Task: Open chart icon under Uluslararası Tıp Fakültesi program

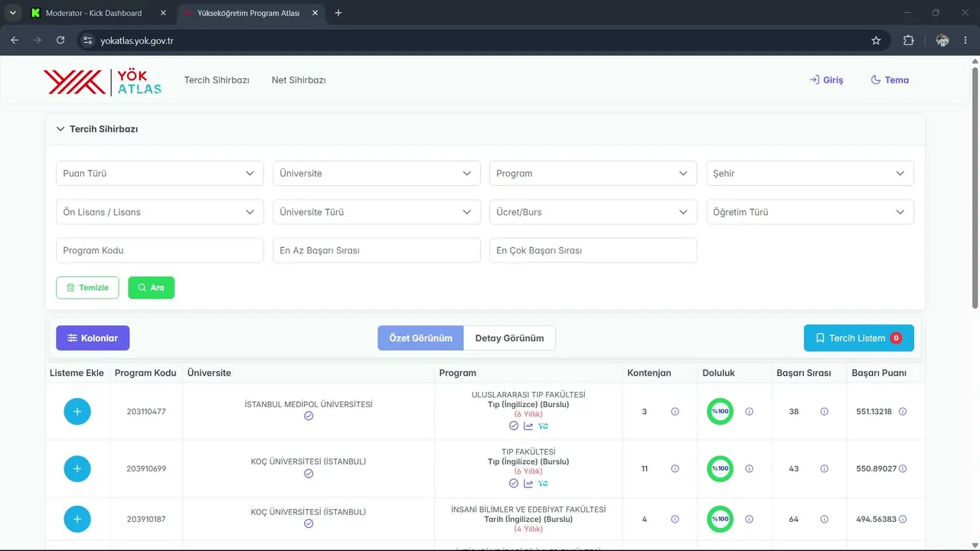Action: coord(528,425)
